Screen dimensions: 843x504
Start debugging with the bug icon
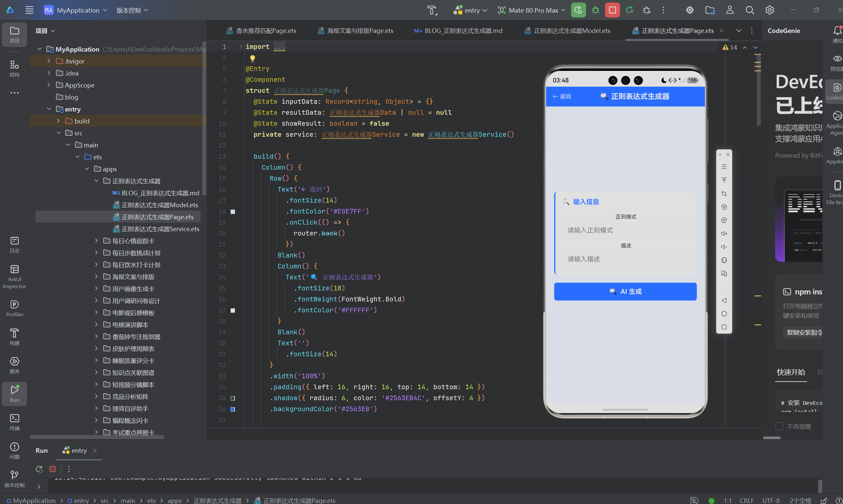[x=595, y=10]
